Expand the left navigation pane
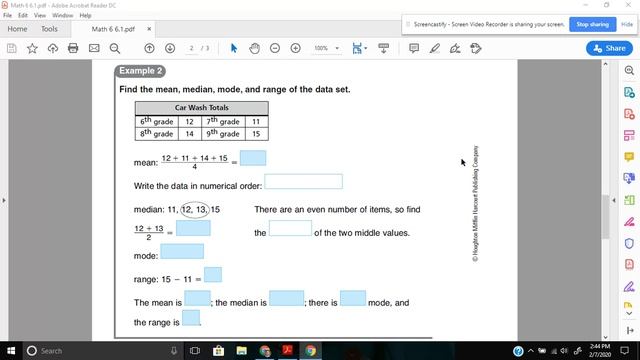Screen dimensions: 640x360 point(4,200)
